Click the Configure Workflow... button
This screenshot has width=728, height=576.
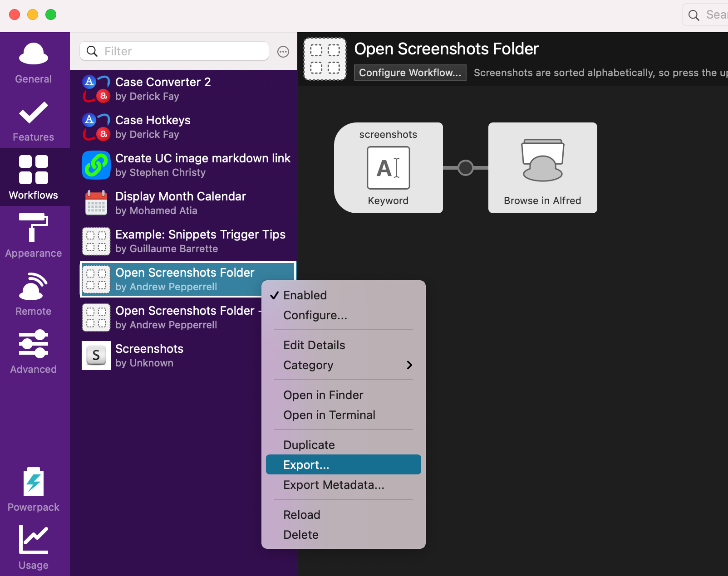click(410, 73)
